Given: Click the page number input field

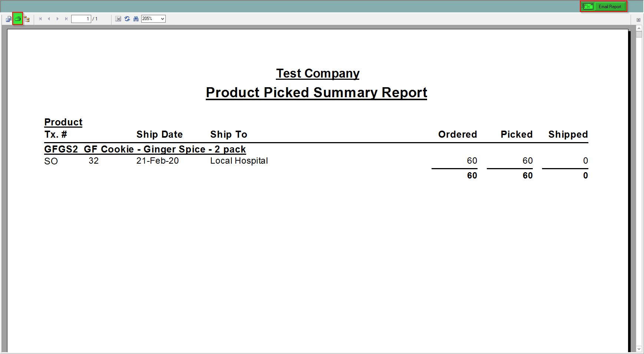Looking at the screenshot, I should pyautogui.click(x=81, y=19).
